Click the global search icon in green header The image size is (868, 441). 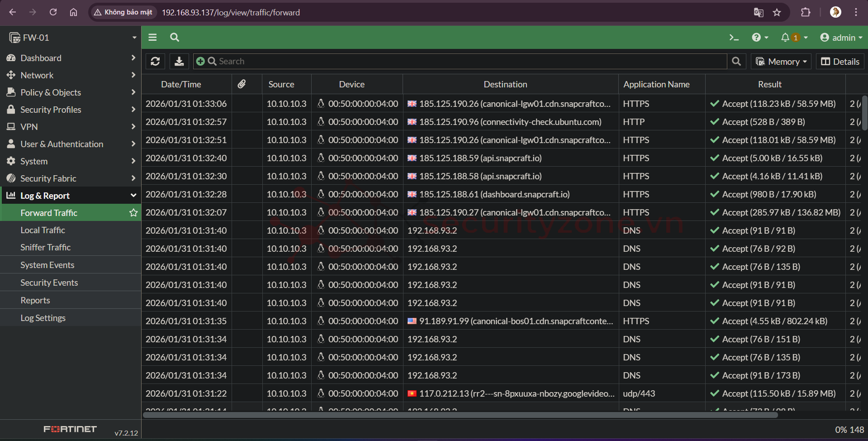(x=175, y=38)
